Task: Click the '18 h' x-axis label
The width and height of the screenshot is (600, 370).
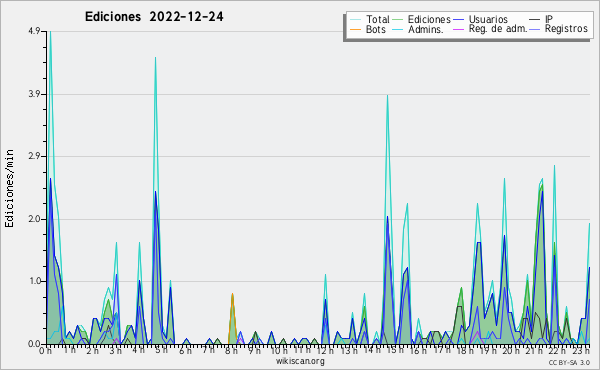Action: pos(465,350)
